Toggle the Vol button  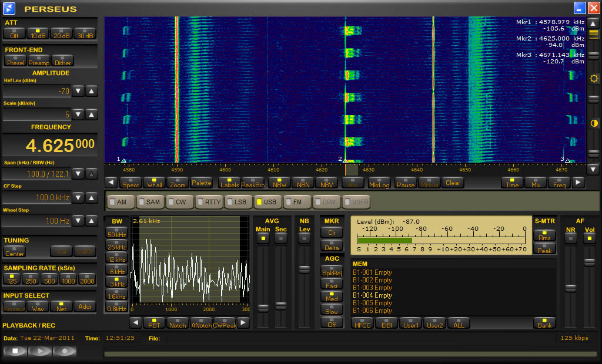point(589,238)
